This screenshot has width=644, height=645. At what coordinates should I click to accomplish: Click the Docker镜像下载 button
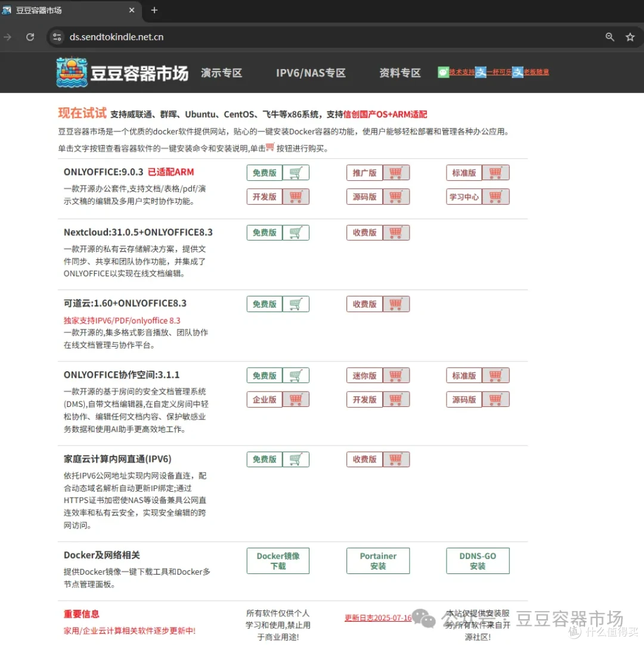[278, 561]
